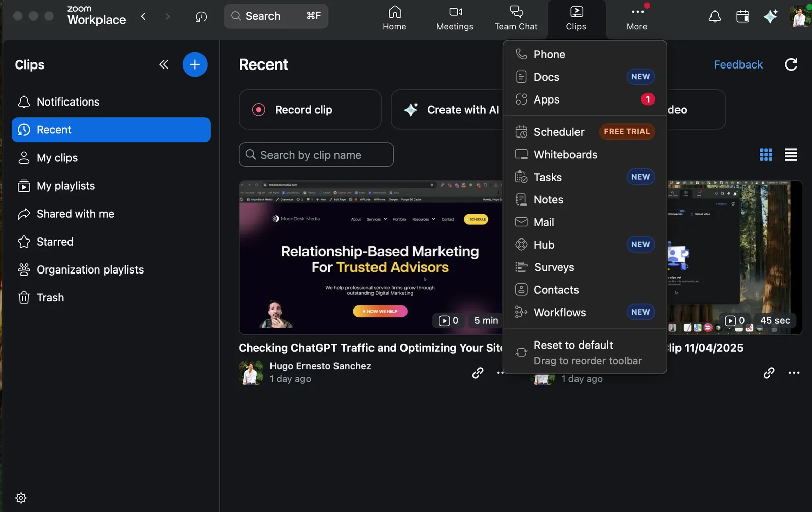Refresh the clips list
This screenshot has height=512, width=812.
(791, 64)
